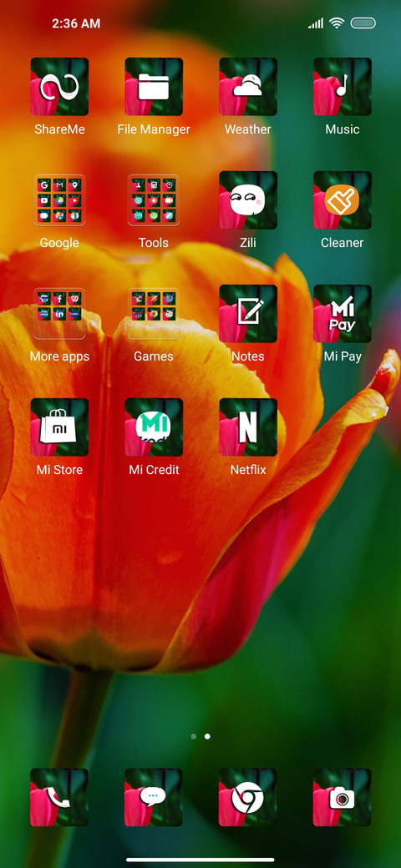The width and height of the screenshot is (401, 868).
Task: Tap the Wi-Fi status icon
Action: point(336,23)
